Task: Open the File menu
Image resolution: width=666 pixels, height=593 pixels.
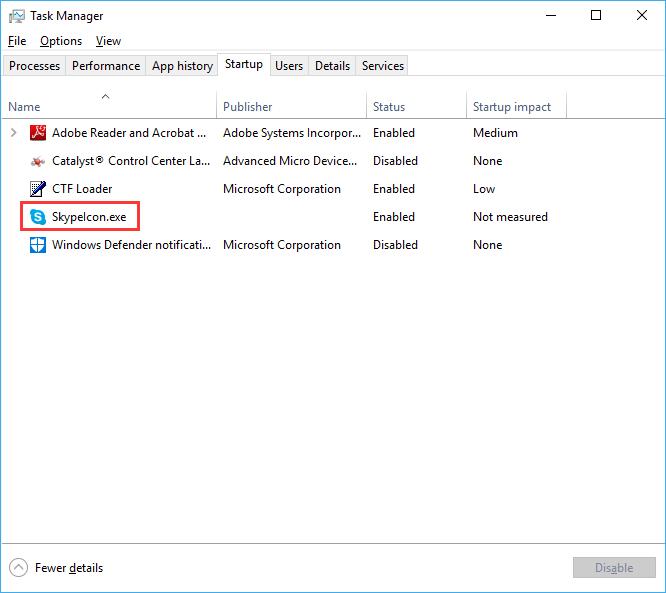Action: coord(17,41)
